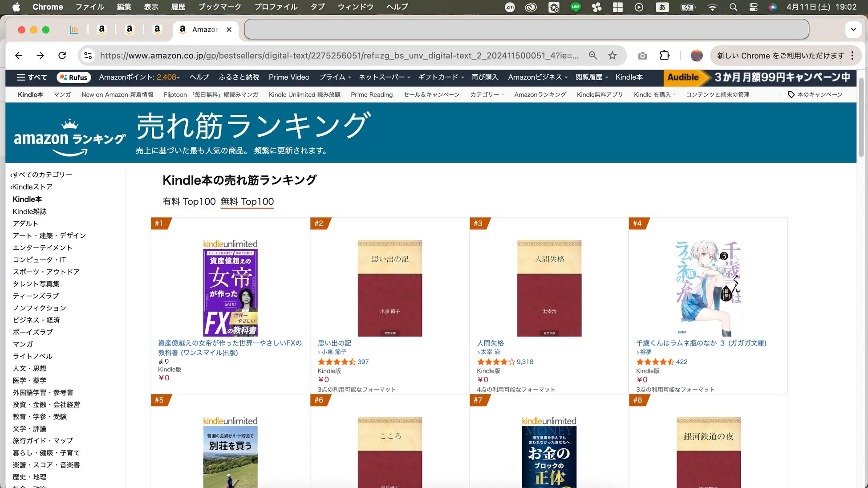The width and height of the screenshot is (868, 488).
Task: Reload the Amazon page
Action: (62, 56)
